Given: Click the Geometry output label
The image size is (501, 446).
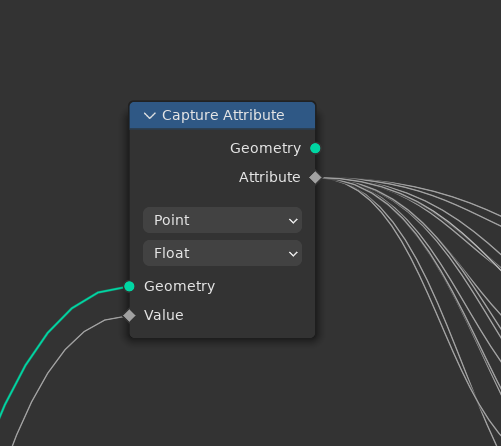Looking at the screenshot, I should coord(266,148).
